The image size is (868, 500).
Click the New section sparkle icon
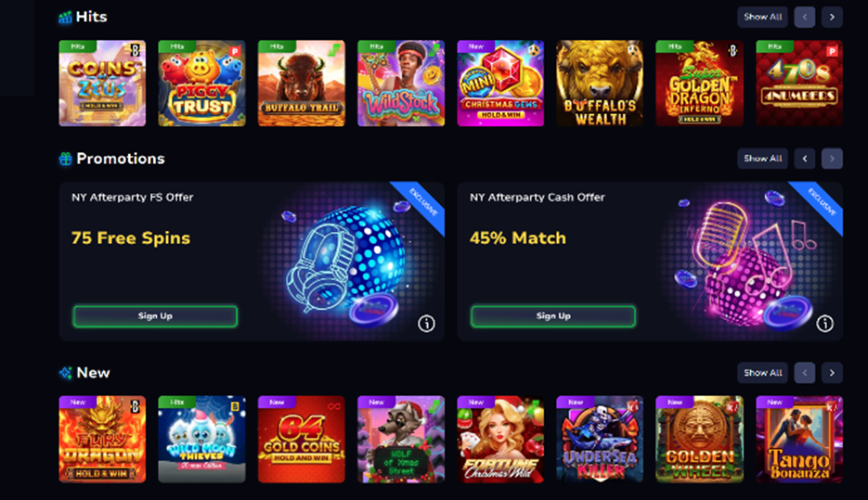[x=65, y=373]
